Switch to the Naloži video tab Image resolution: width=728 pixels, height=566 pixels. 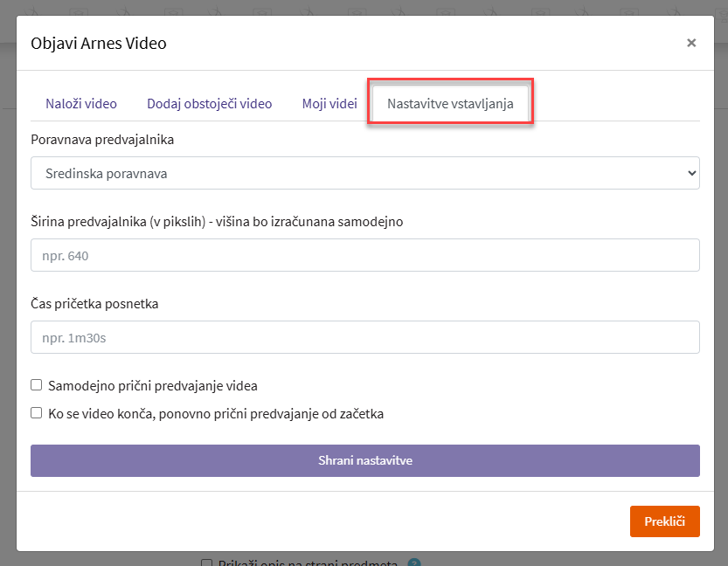(80, 103)
